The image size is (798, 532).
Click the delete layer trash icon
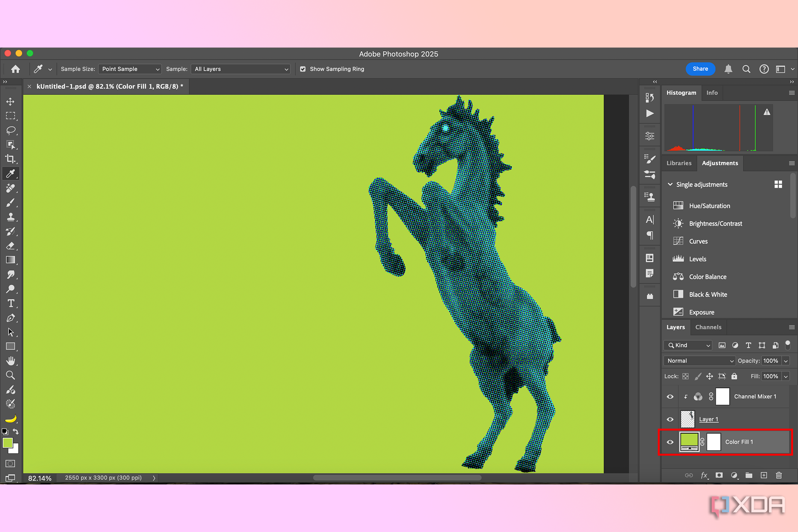pos(779,475)
